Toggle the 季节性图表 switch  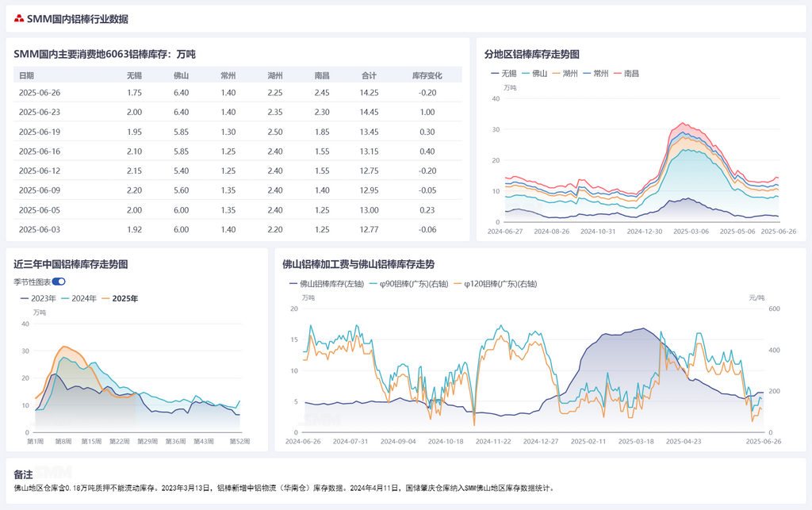click(59, 282)
